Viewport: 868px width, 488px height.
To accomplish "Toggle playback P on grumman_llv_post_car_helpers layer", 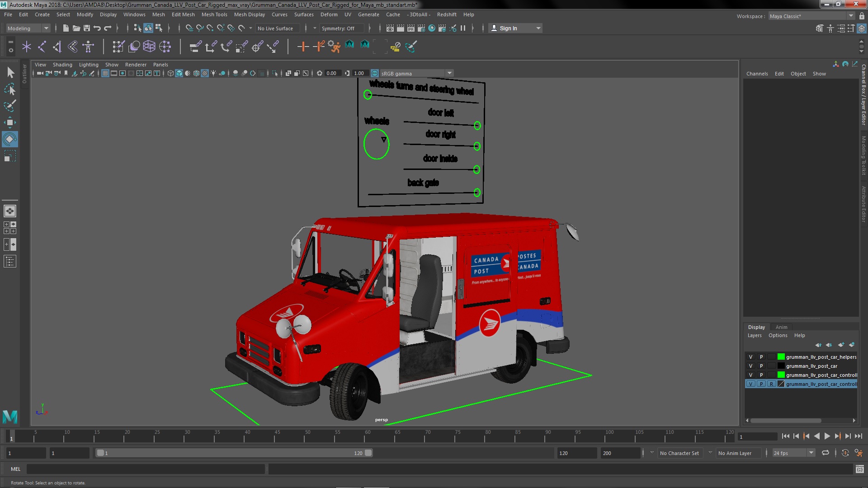I will pos(761,357).
